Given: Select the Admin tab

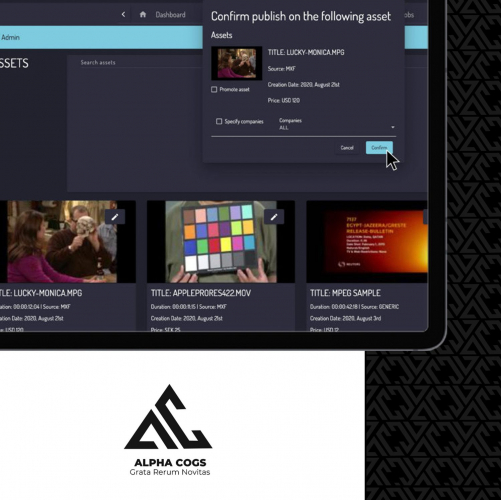Looking at the screenshot, I should [x=10, y=37].
